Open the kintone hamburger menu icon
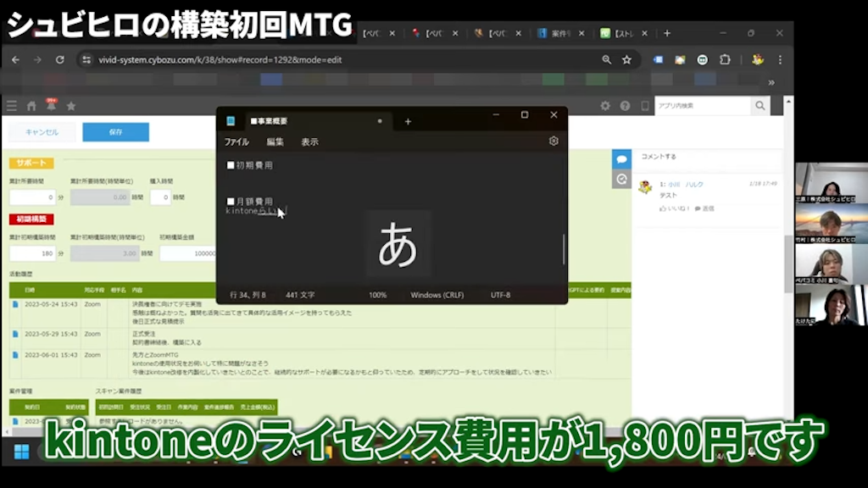Image resolution: width=868 pixels, height=488 pixels. (12, 106)
